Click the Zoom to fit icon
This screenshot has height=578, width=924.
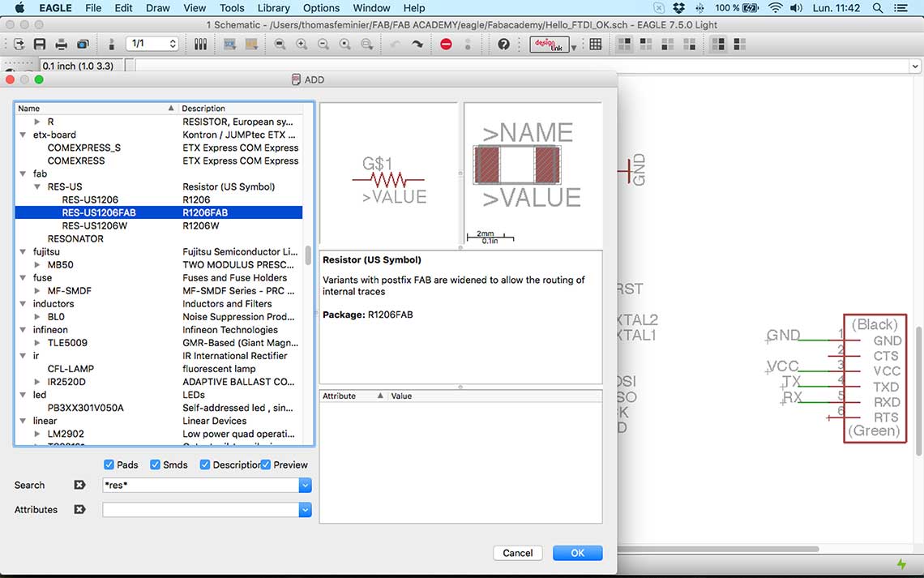tap(280, 45)
